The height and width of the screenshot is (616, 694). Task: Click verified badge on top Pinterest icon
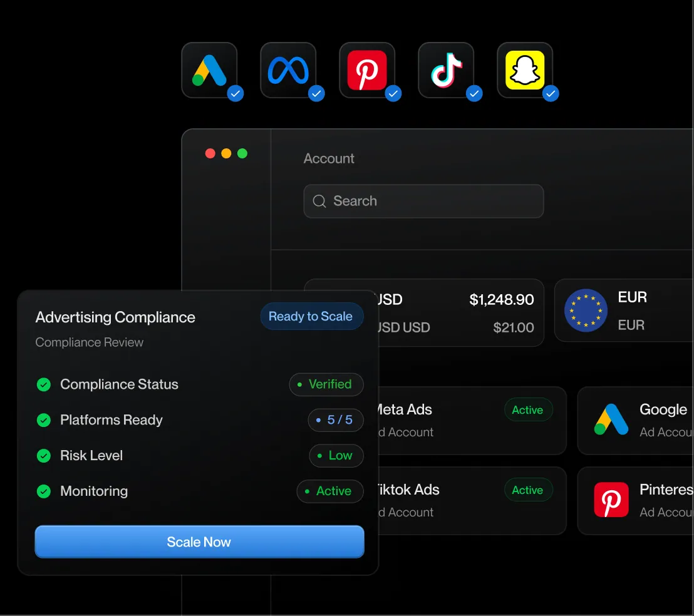point(393,93)
